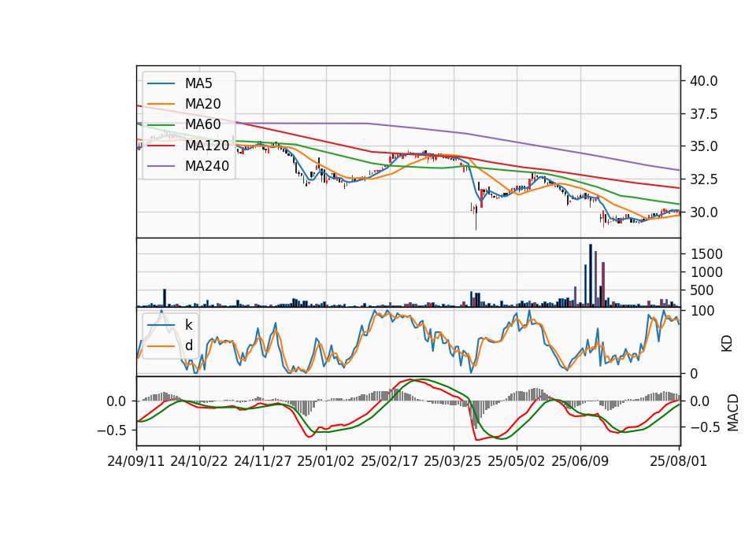Viewport: 756px width, 543px height.
Task: Click the MA240 legend label
Action: 207,166
